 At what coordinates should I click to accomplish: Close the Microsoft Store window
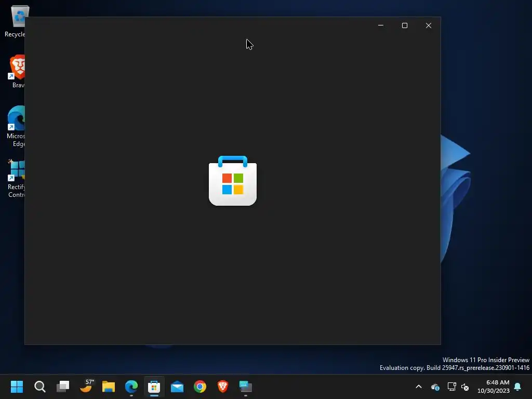[429, 25]
